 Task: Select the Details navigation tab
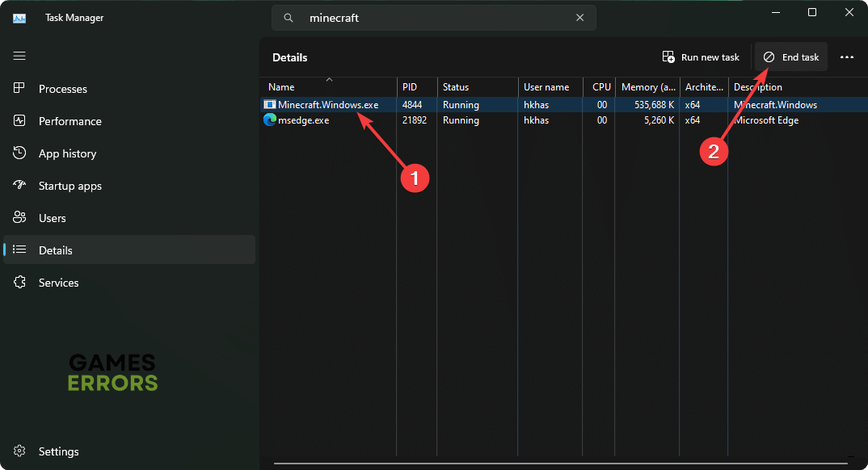(55, 250)
